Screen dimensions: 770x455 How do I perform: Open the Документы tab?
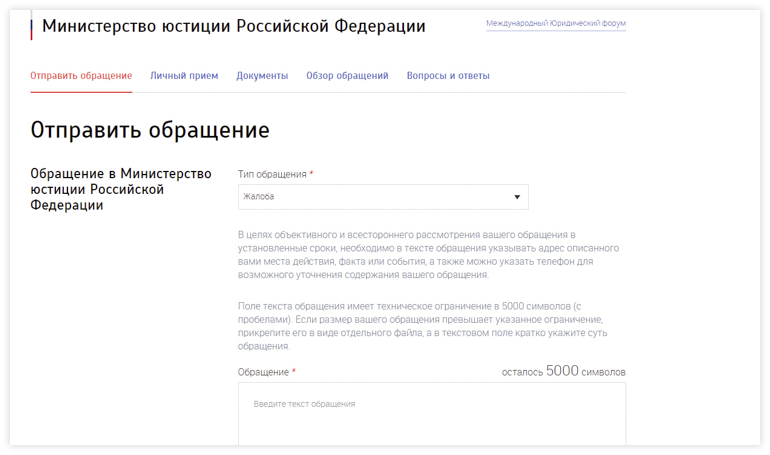262,76
